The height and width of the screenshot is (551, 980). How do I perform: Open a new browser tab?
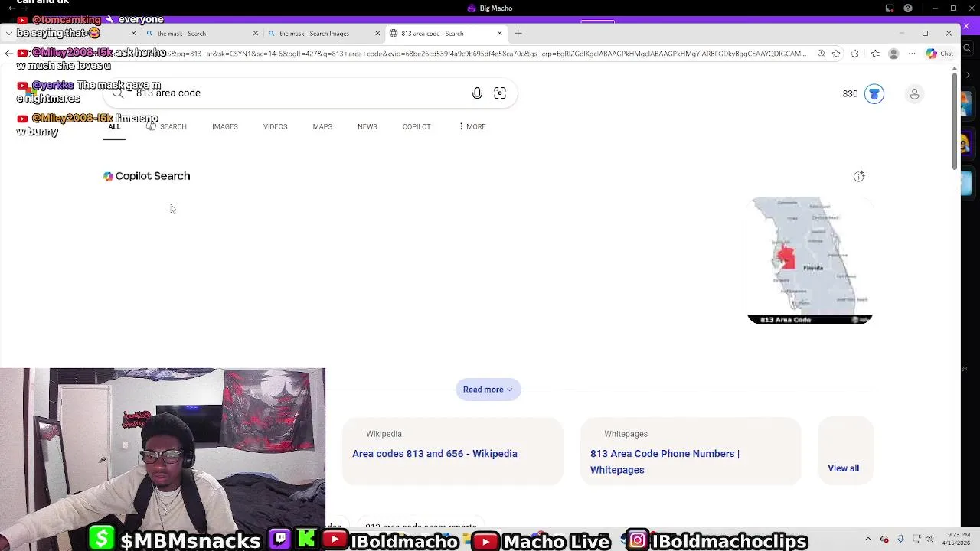pos(518,33)
